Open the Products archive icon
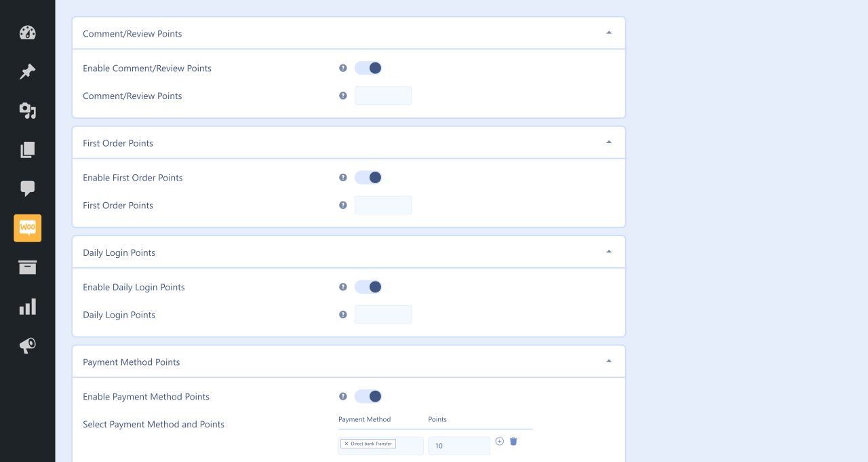This screenshot has height=462, width=868. 27,267
